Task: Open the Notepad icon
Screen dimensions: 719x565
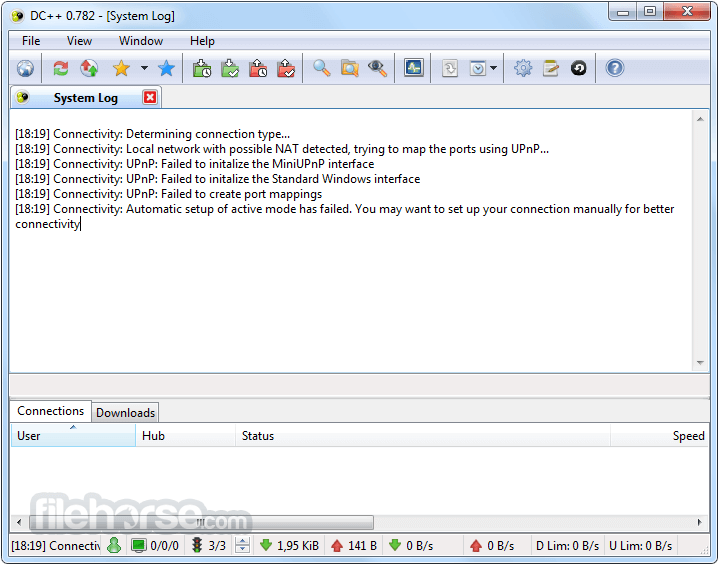Action: pyautogui.click(x=551, y=69)
